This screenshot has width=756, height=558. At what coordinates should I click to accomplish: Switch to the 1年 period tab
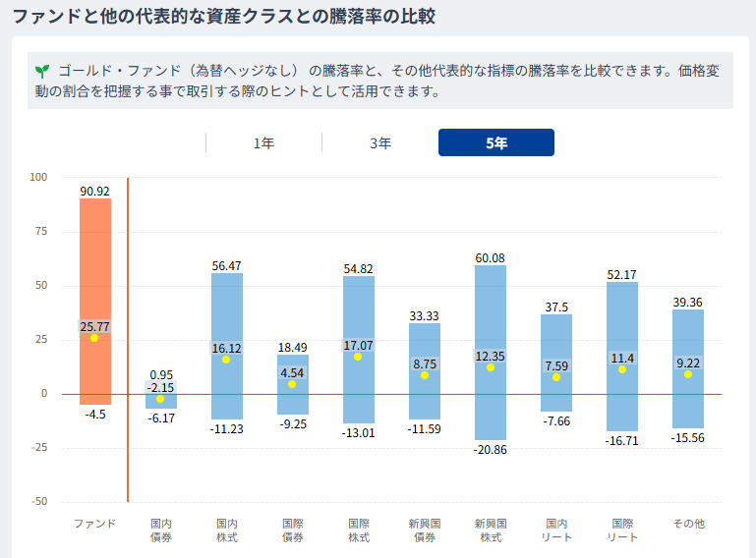[x=263, y=142]
